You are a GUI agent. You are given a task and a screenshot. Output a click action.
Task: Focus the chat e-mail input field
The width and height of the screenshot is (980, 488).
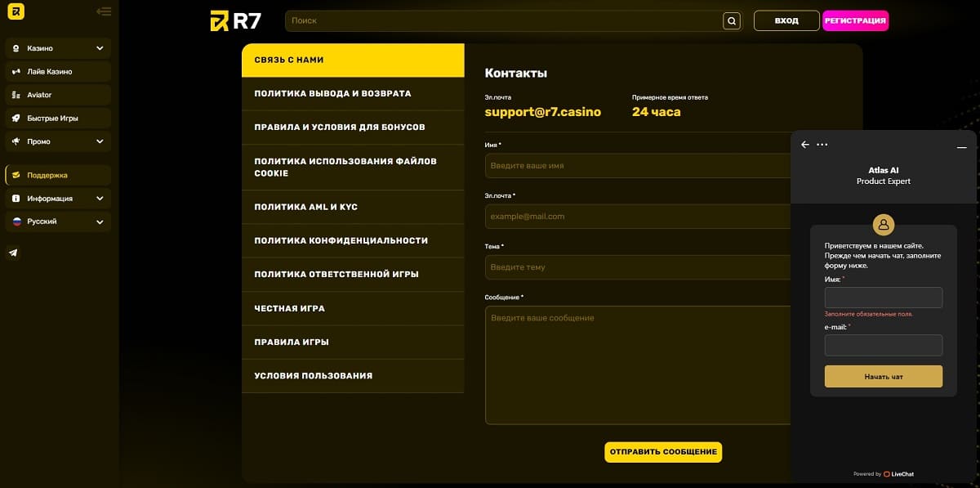pos(884,345)
